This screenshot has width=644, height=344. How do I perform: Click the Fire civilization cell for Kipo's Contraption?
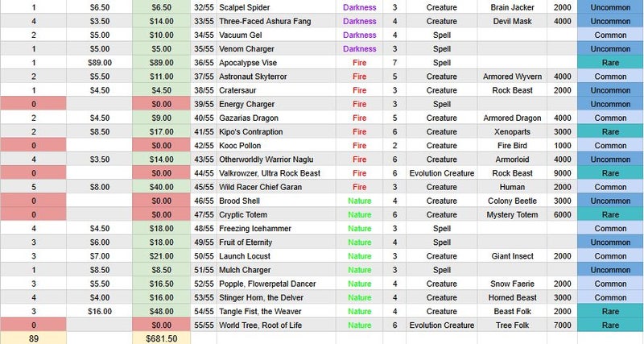[x=359, y=131]
